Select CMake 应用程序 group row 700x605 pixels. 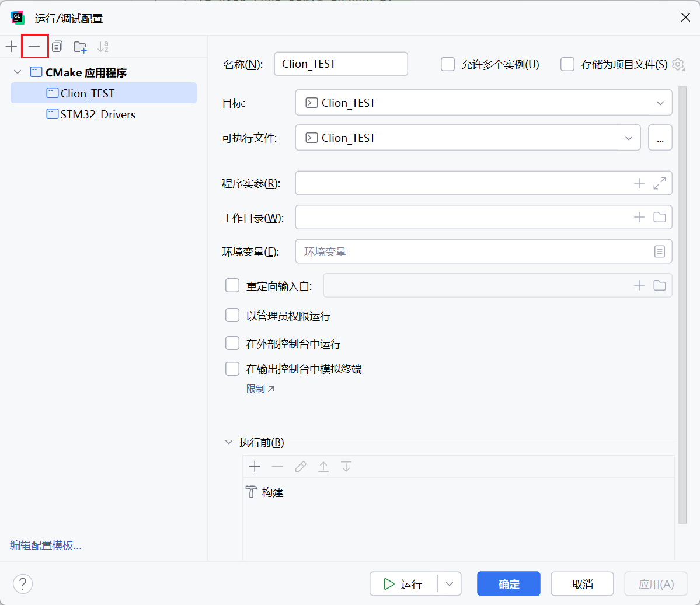(x=103, y=72)
